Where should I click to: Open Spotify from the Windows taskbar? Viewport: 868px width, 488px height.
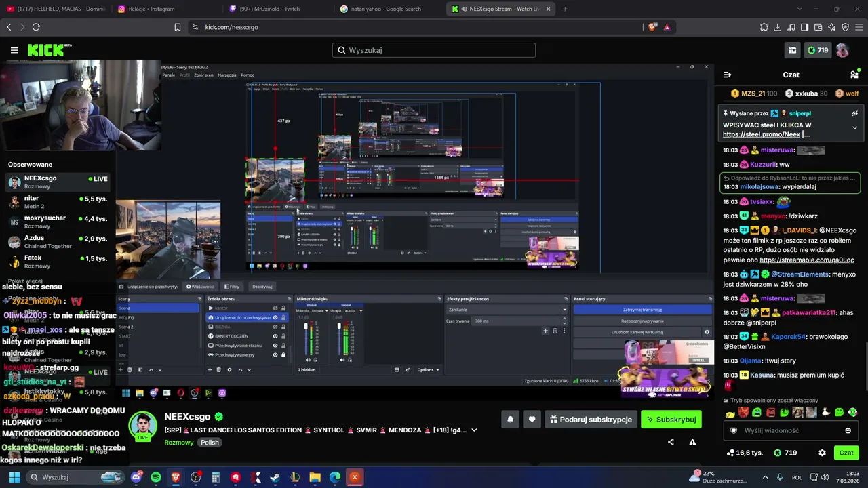pos(156,477)
